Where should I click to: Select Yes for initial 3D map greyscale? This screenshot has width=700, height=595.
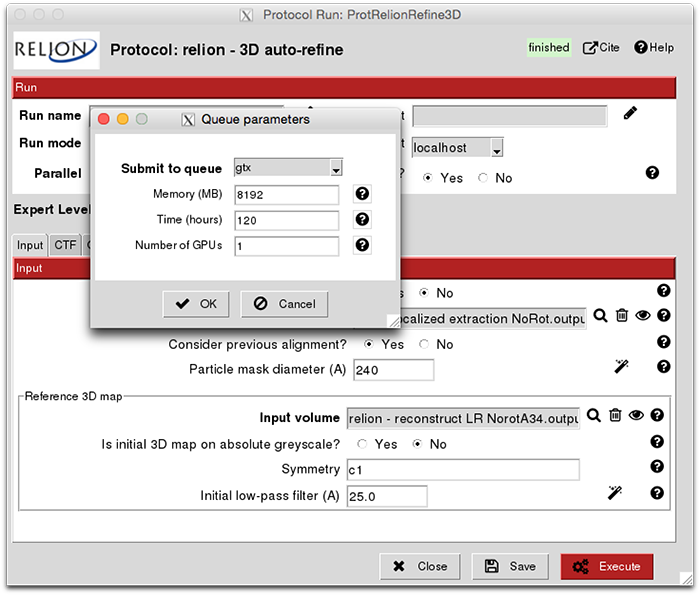(x=363, y=444)
